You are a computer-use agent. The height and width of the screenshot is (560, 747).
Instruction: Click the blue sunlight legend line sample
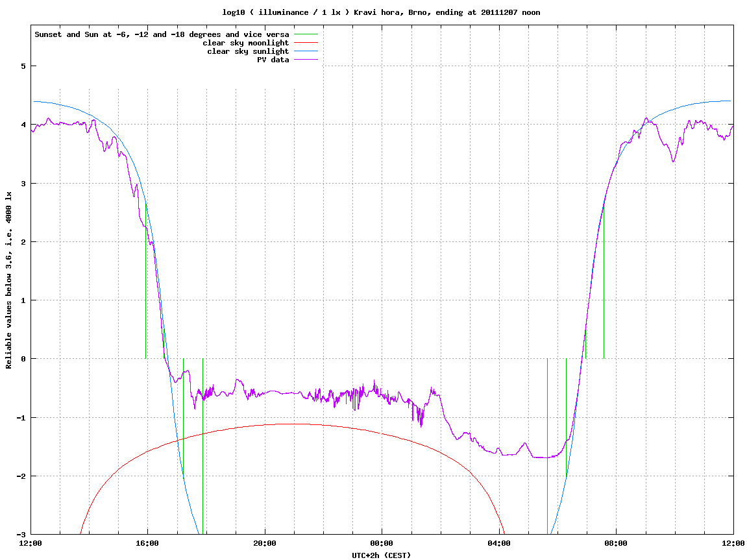(306, 51)
